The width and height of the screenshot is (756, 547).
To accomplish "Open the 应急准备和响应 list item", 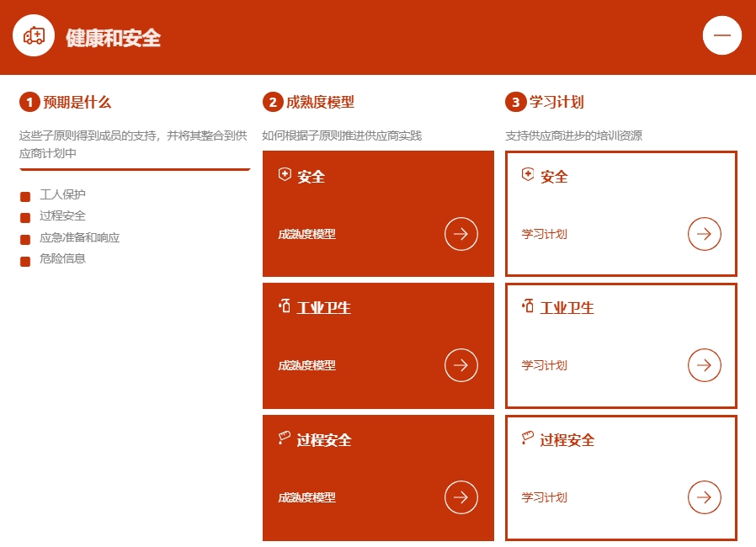I will (79, 238).
